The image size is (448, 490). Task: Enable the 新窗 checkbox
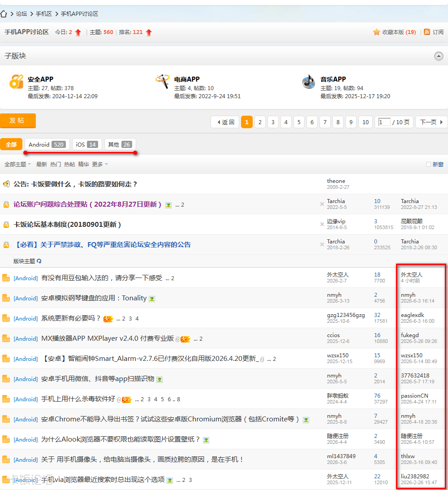(x=428, y=165)
